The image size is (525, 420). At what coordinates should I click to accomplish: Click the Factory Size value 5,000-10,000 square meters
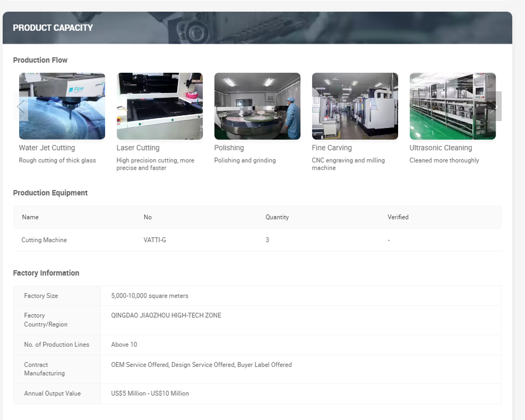click(150, 296)
